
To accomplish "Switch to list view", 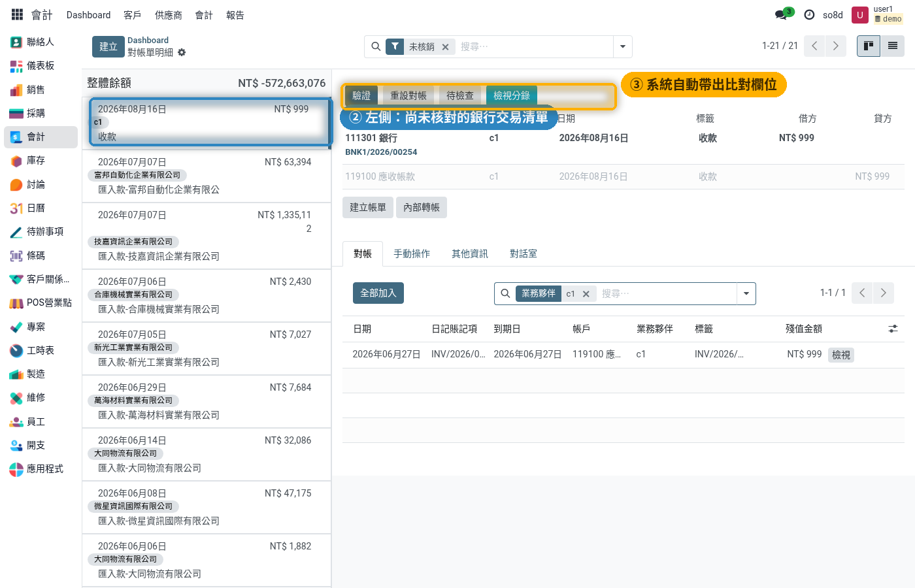I will tap(892, 46).
